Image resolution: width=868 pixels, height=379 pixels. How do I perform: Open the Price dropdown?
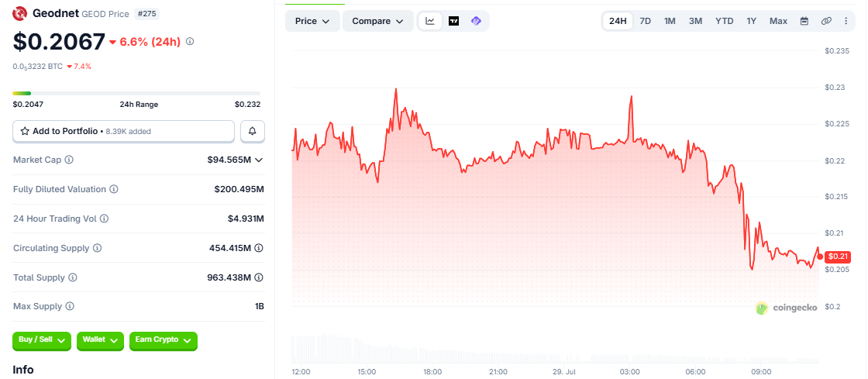[x=313, y=21]
